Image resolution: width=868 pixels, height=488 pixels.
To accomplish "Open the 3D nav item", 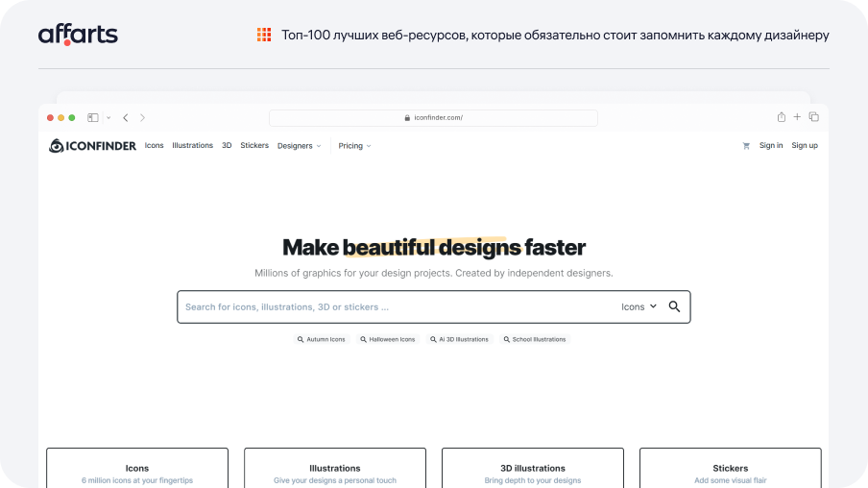I will pos(227,145).
